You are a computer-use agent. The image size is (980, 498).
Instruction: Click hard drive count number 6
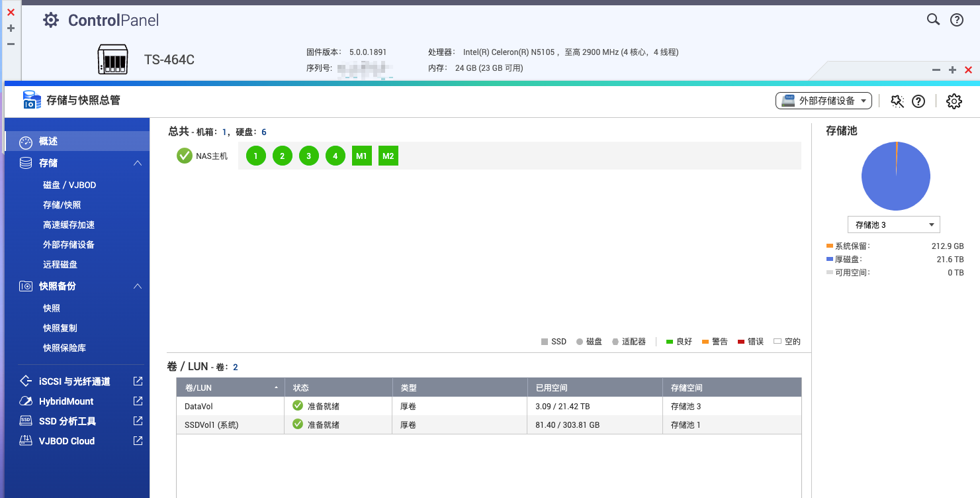tap(264, 132)
